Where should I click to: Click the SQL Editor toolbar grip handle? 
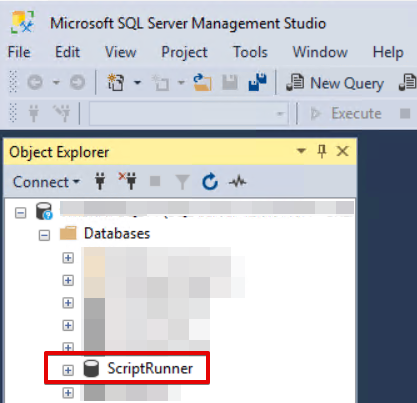pyautogui.click(x=13, y=113)
